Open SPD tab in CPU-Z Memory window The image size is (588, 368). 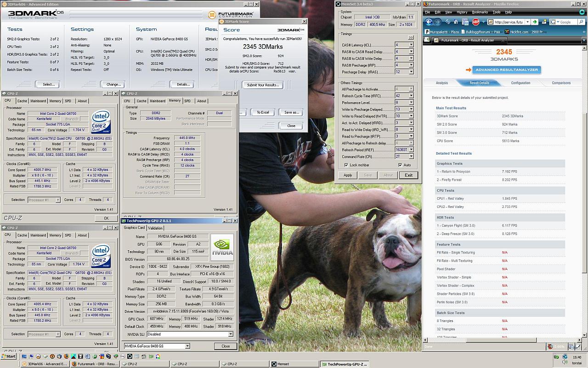187,101
